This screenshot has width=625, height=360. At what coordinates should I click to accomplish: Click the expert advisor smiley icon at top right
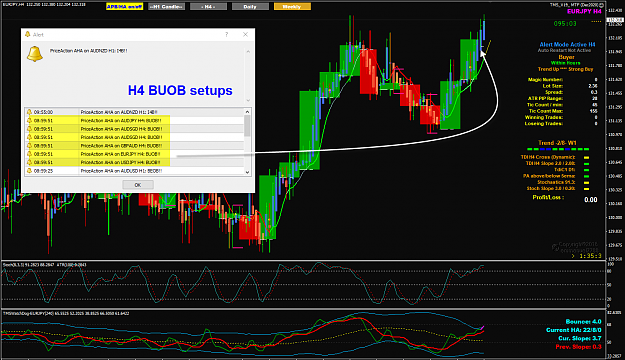(601, 5)
